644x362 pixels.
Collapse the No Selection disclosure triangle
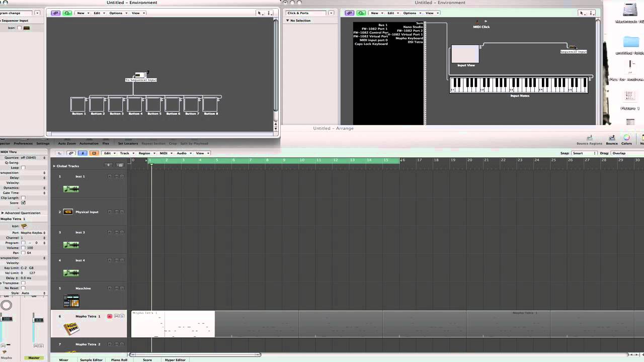pos(288,21)
